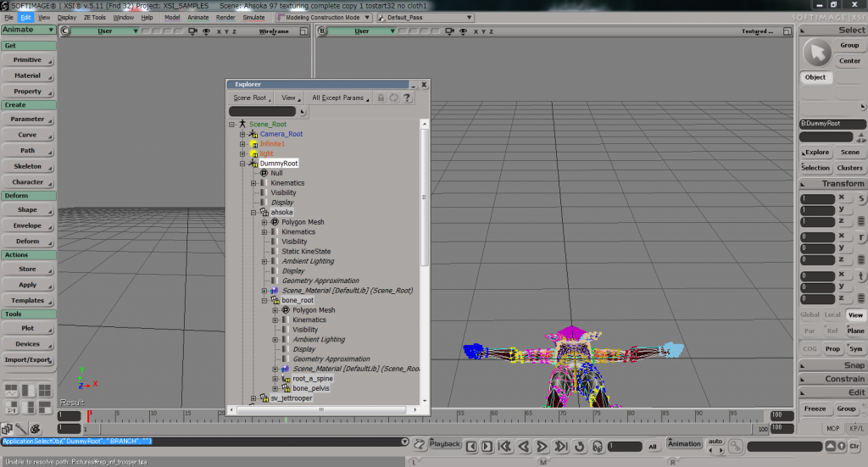The width and height of the screenshot is (868, 467).
Task: Open the Default_Pass dropdown
Action: [425, 18]
